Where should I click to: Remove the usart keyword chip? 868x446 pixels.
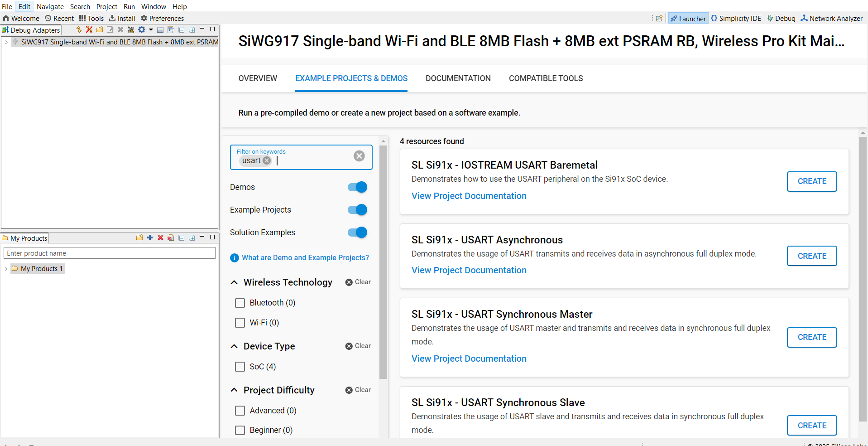(267, 160)
